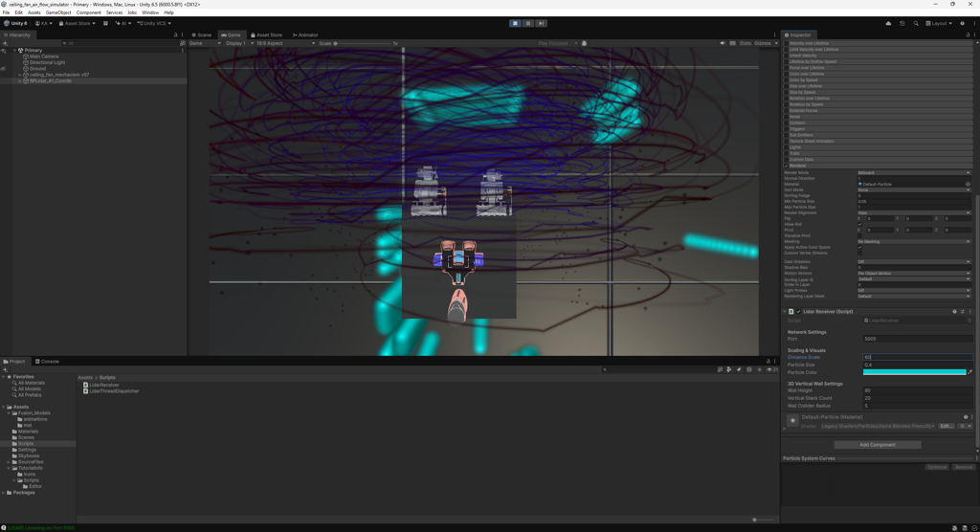The height and width of the screenshot is (532, 980).
Task: Open the Cast Shadows dropdown
Action: tap(914, 262)
